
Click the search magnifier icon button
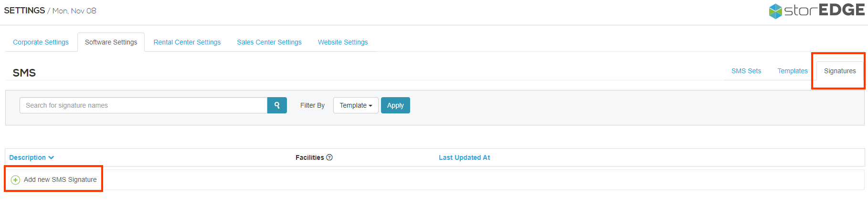277,105
